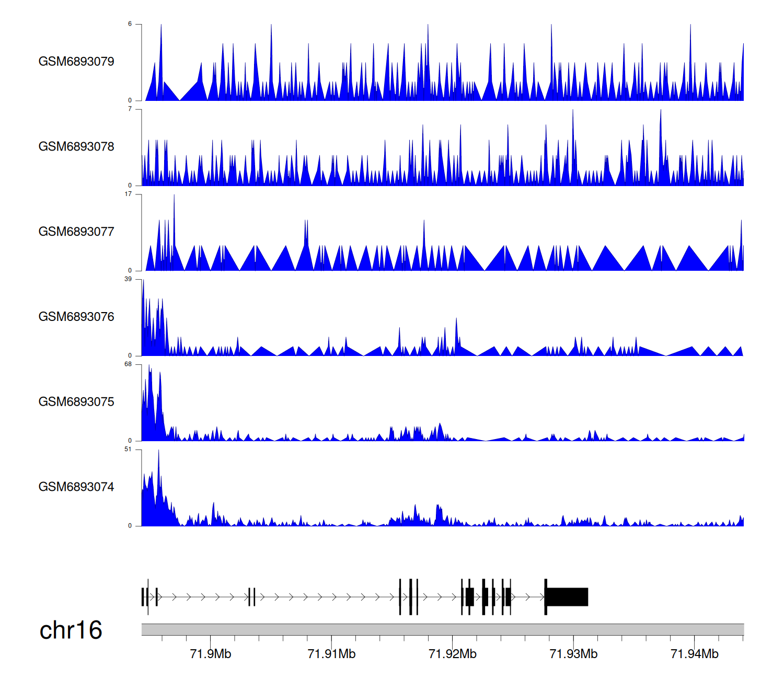Screen dimensions: 784x690
Task: Select the GSM6893076 track label
Action: 76,317
